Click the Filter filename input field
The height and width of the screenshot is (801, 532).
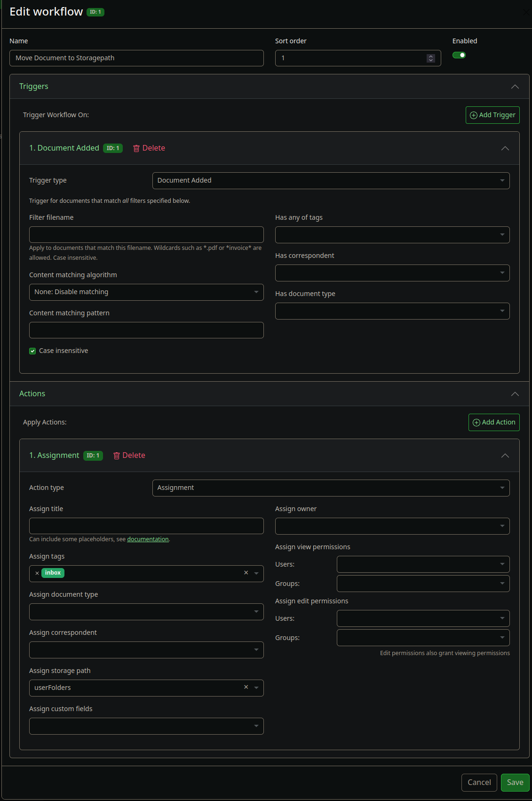[146, 235]
